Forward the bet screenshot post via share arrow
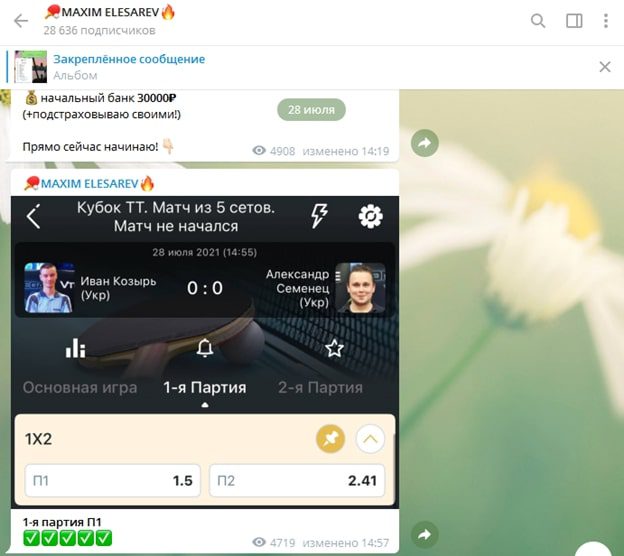The width and height of the screenshot is (624, 556). (424, 533)
